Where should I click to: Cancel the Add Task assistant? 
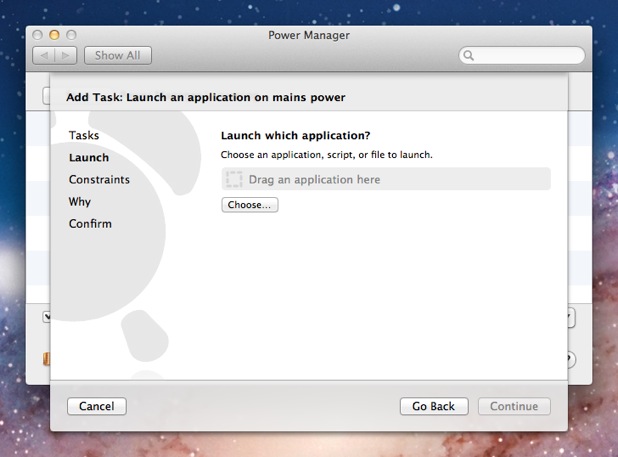pos(97,406)
